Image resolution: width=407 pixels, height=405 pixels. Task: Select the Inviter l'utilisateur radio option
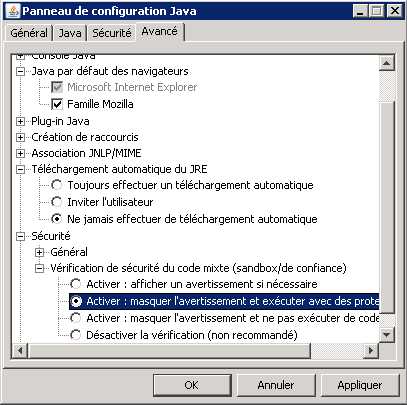[57, 202]
